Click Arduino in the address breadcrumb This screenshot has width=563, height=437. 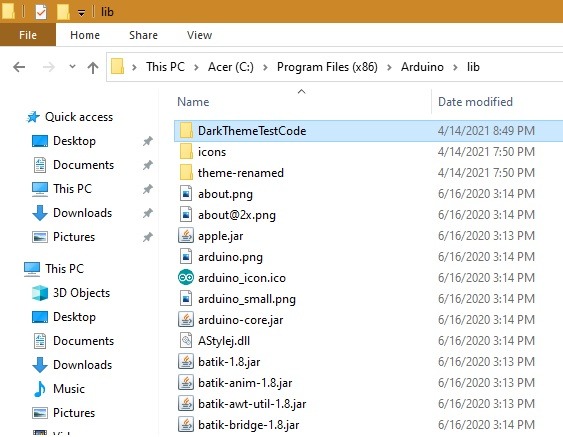(x=422, y=67)
